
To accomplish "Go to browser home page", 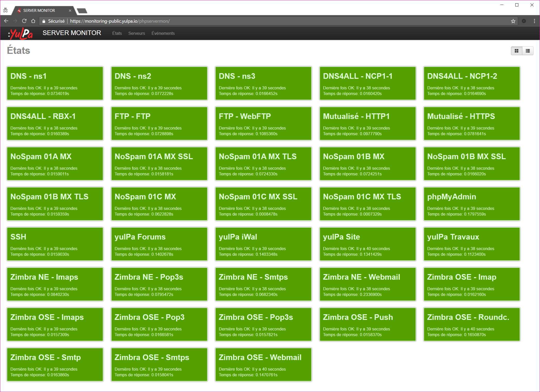I will coord(33,21).
